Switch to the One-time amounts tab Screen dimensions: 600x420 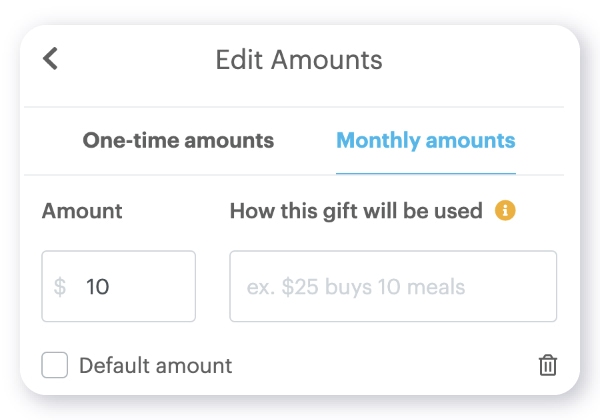point(178,140)
